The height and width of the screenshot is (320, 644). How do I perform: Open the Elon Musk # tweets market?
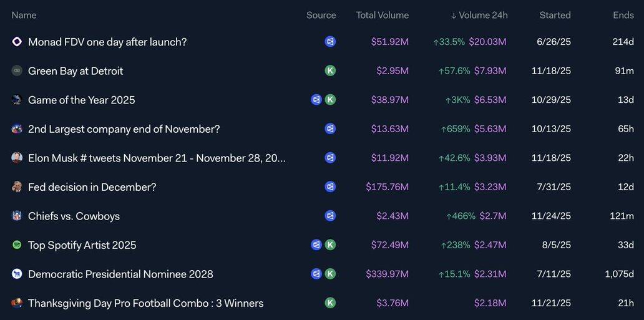(157, 158)
